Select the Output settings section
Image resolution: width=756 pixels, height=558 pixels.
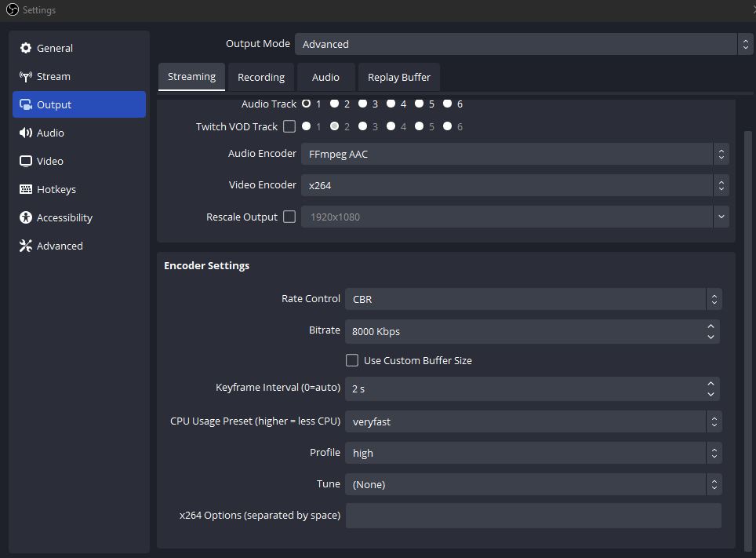pyautogui.click(x=54, y=104)
